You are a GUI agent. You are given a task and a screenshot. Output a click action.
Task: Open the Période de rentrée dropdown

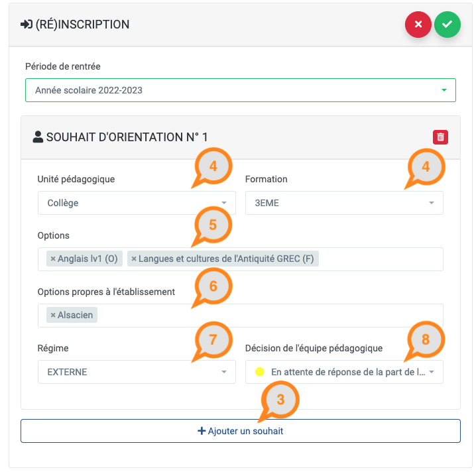point(241,90)
